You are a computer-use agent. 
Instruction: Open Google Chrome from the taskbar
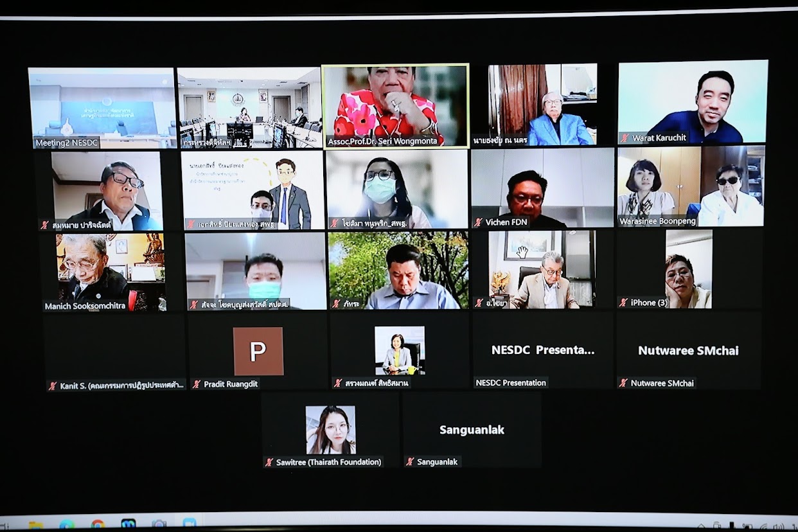point(98,524)
